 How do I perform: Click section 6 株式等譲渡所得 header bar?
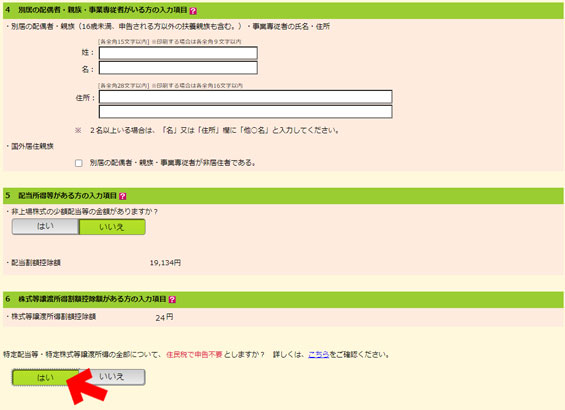point(283,299)
